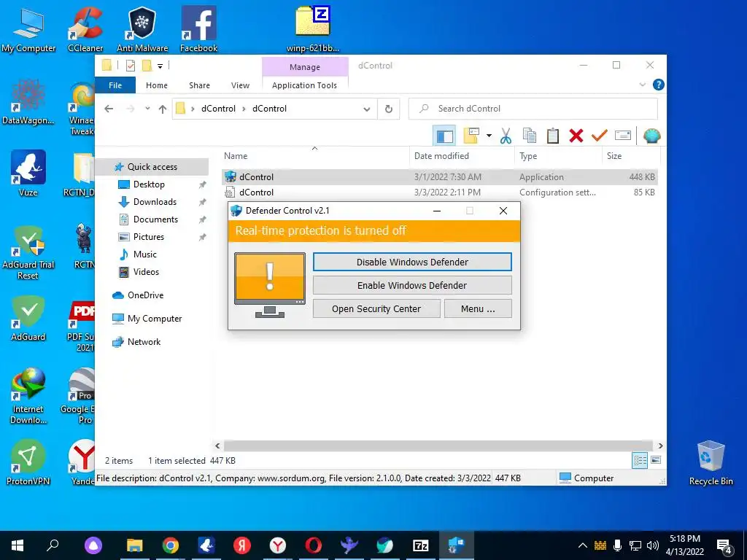
Task: Select the dControl Application file
Action: (x=439, y=176)
